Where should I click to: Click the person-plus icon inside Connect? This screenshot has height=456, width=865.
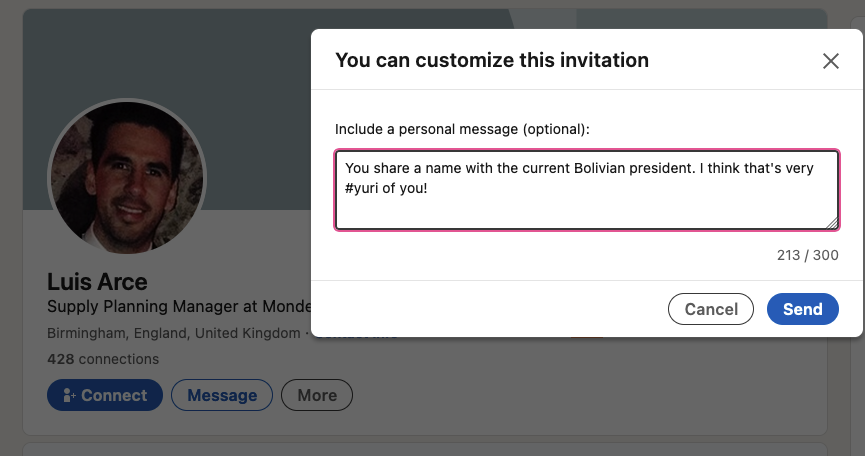[x=70, y=395]
